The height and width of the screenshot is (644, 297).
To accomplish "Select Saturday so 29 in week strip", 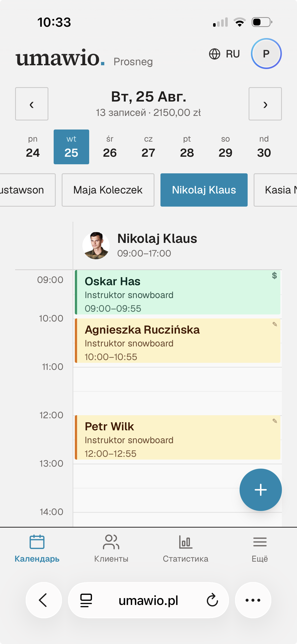I will point(225,147).
